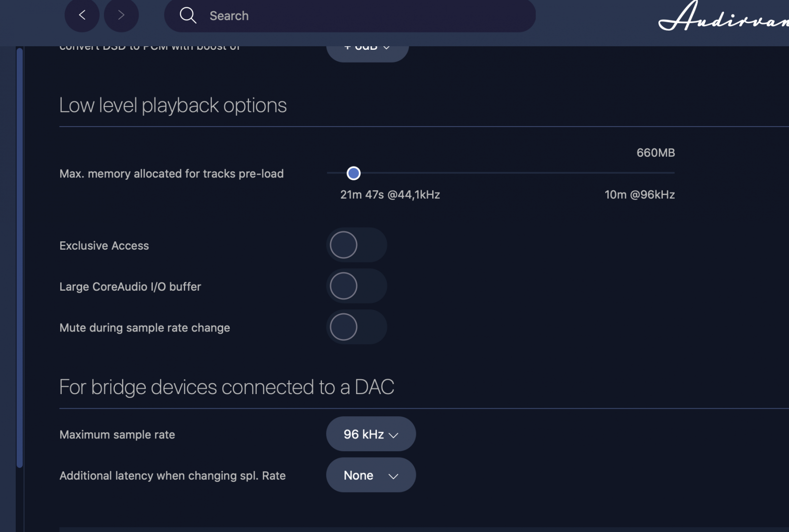Enable the Exclusive Access switch

click(356, 245)
